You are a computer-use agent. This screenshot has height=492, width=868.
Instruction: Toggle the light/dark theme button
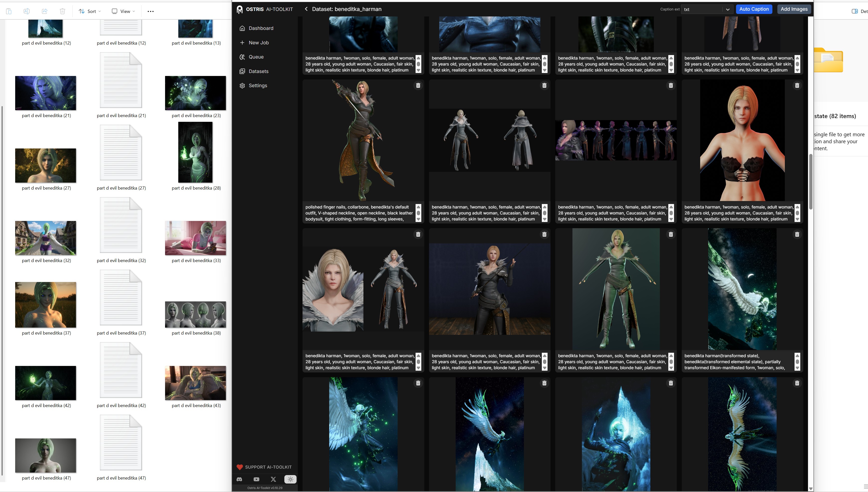point(291,479)
